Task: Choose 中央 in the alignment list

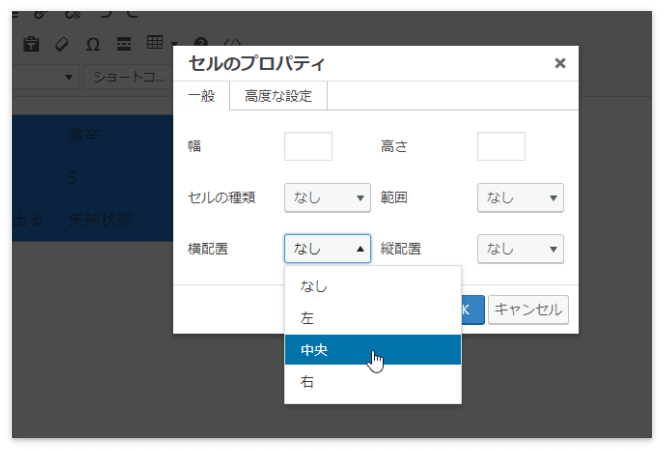Action: tap(373, 350)
